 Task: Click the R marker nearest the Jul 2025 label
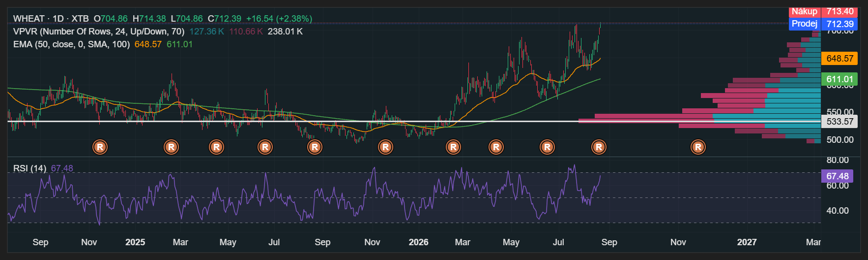pyautogui.click(x=265, y=147)
